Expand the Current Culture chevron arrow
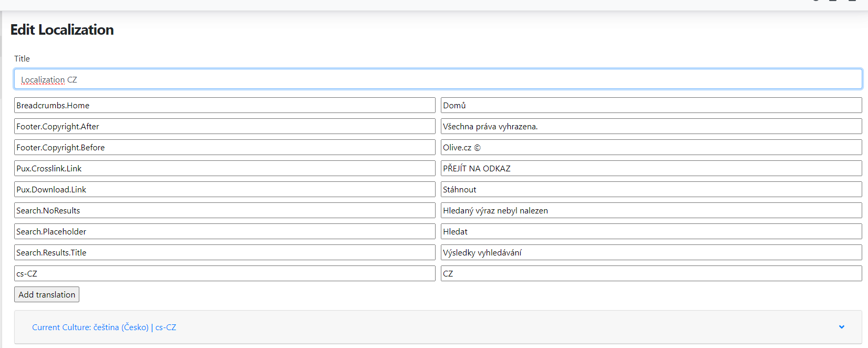The image size is (868, 348). click(x=841, y=327)
